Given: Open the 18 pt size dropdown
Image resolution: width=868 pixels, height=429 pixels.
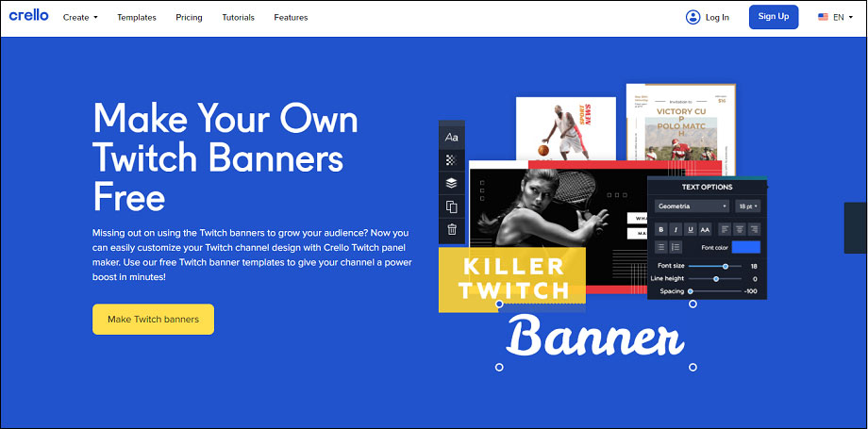Looking at the screenshot, I should (x=748, y=206).
